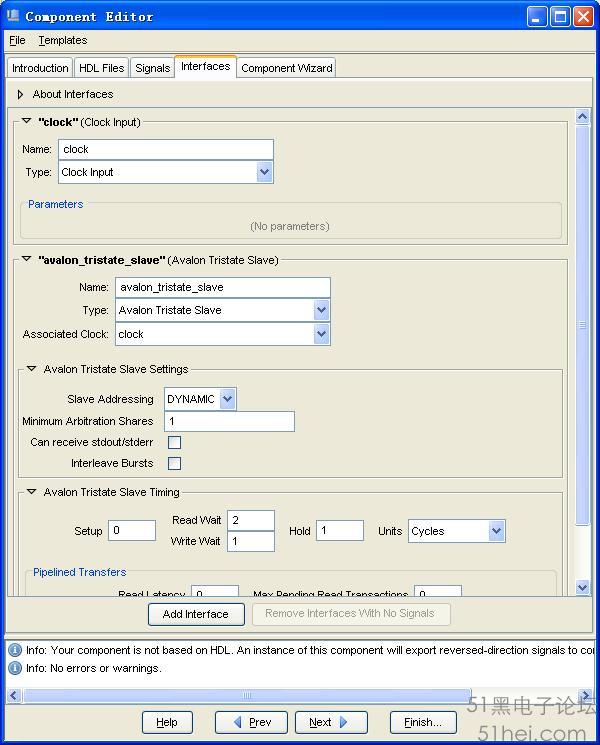
Task: Click the Max Pending Read Transactions field
Action: point(438,591)
